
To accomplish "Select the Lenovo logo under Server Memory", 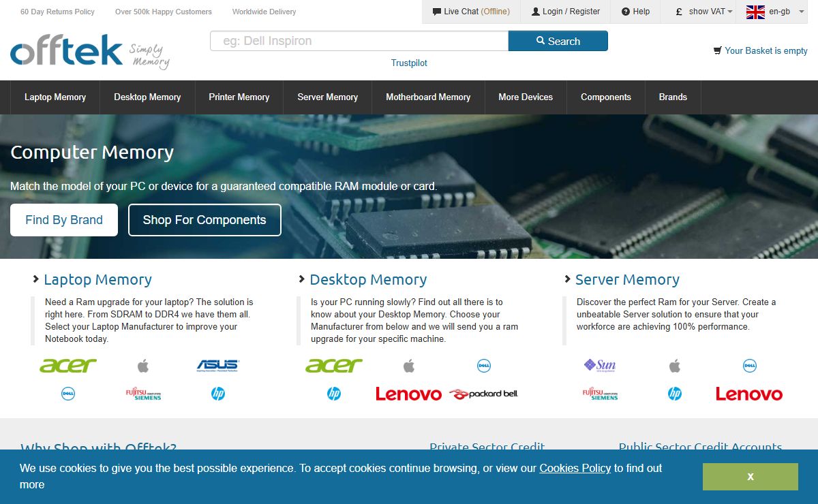I will (749, 394).
